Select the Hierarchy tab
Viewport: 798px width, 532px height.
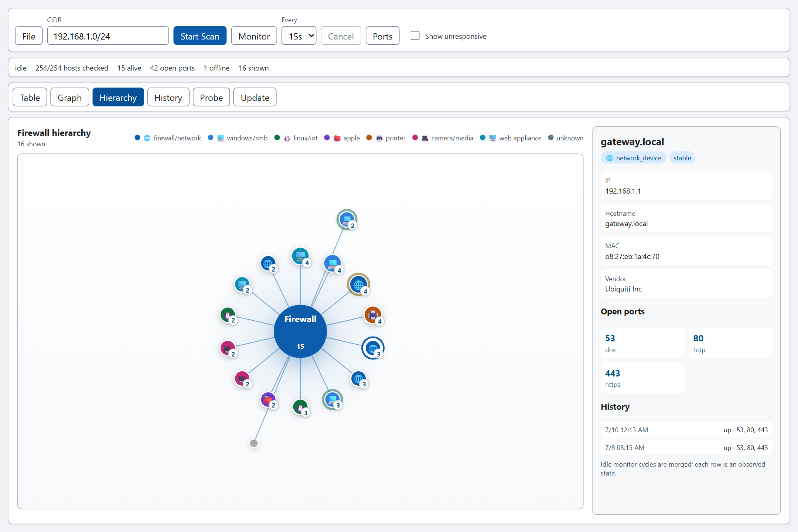tap(118, 97)
